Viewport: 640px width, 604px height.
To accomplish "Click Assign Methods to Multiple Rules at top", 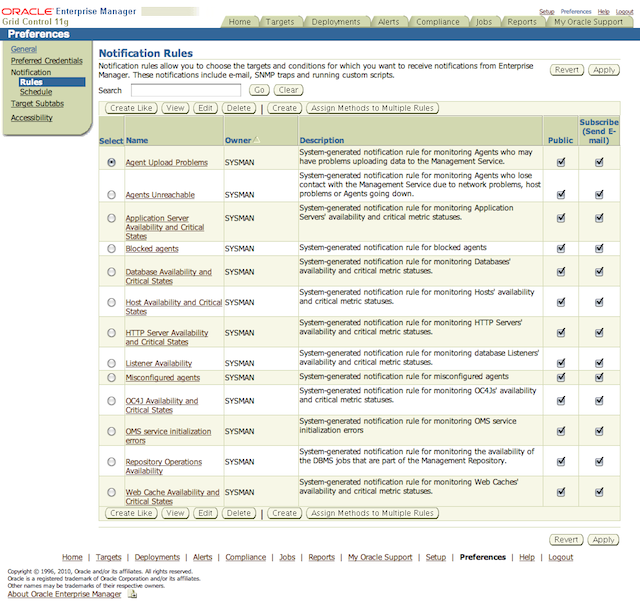I will coord(373,108).
